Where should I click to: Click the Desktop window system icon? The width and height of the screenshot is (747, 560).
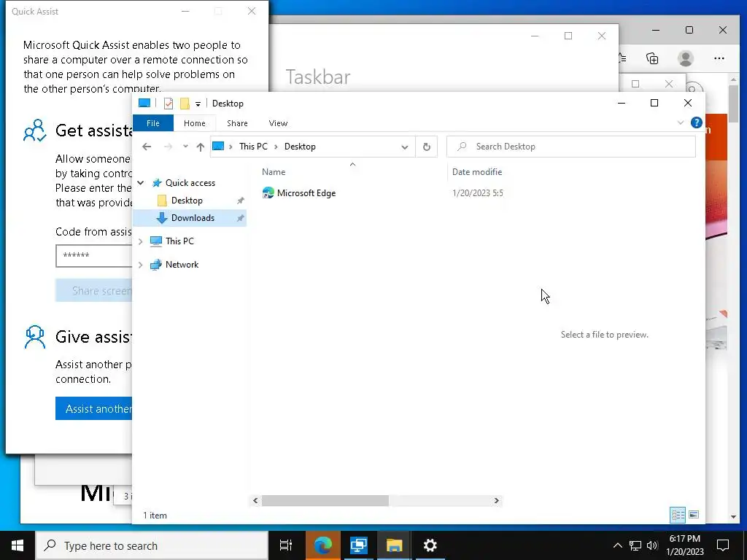(x=144, y=103)
